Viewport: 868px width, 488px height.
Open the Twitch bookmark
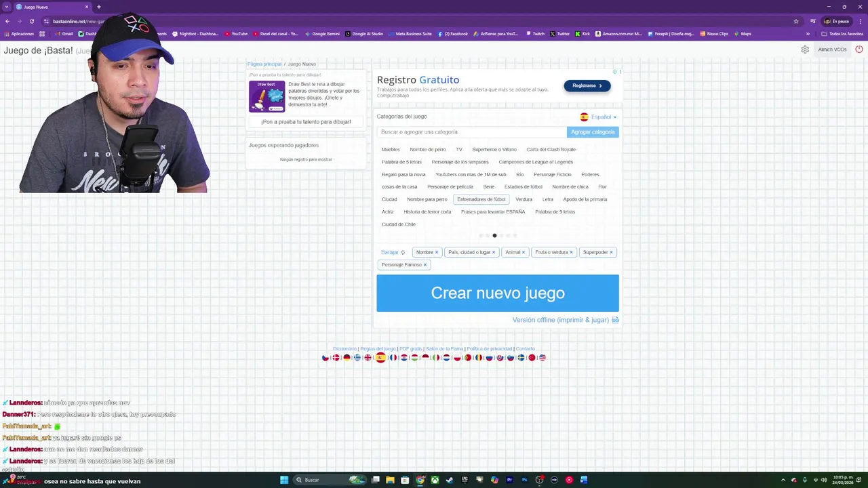click(x=535, y=33)
